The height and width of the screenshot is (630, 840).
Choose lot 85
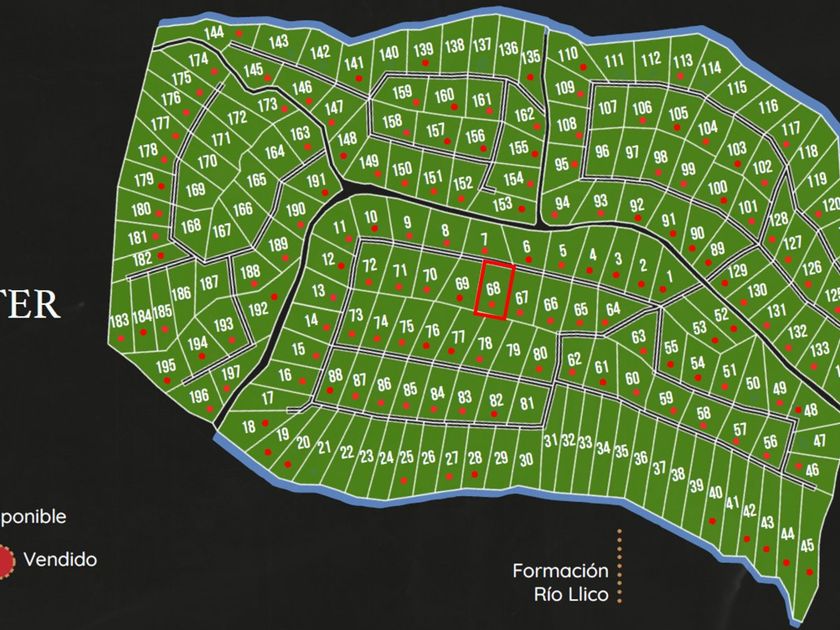click(x=410, y=389)
